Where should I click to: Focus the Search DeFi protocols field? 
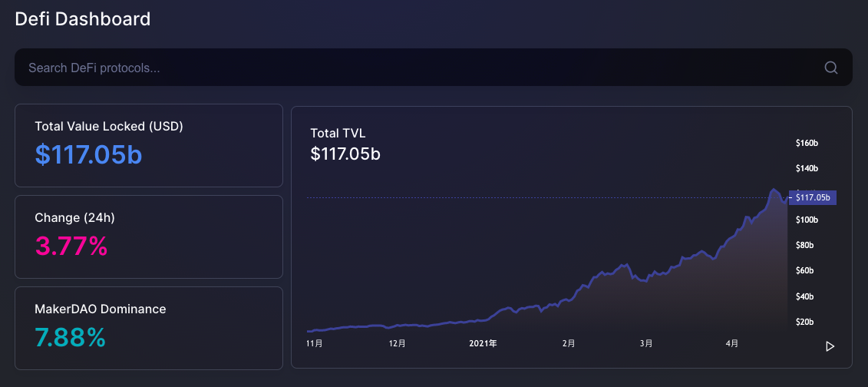point(434,67)
